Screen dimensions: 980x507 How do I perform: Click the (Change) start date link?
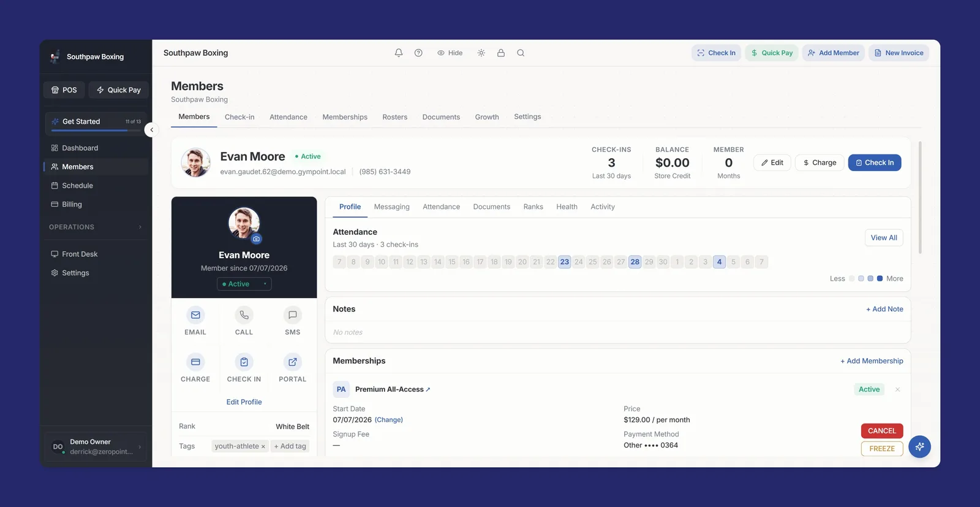pyautogui.click(x=389, y=420)
